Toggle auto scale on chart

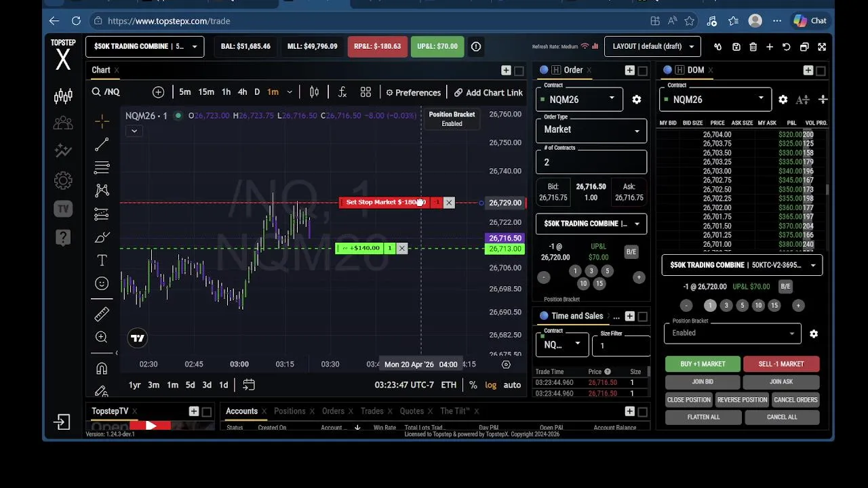pyautogui.click(x=512, y=385)
